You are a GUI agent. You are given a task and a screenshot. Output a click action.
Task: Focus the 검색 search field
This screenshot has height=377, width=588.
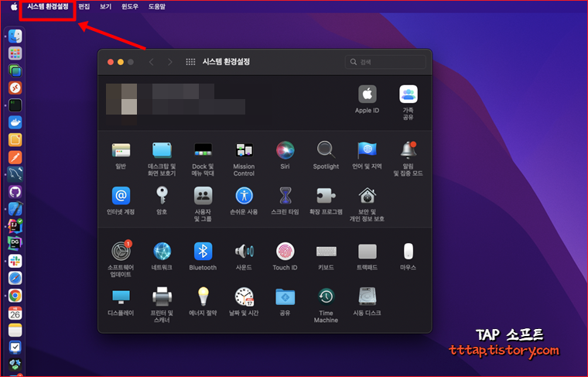click(385, 62)
